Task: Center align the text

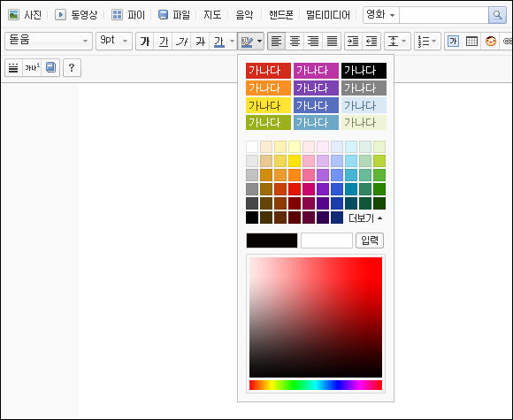Action: tap(295, 42)
